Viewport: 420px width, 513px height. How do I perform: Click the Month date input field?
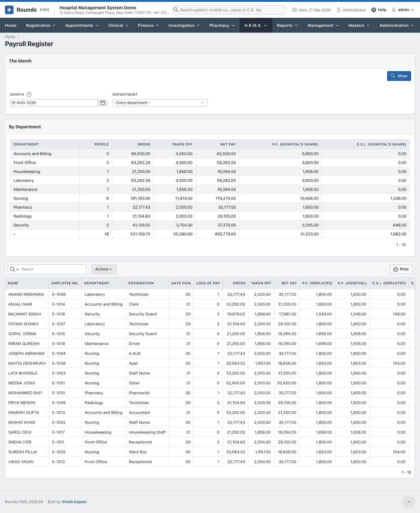coord(54,103)
